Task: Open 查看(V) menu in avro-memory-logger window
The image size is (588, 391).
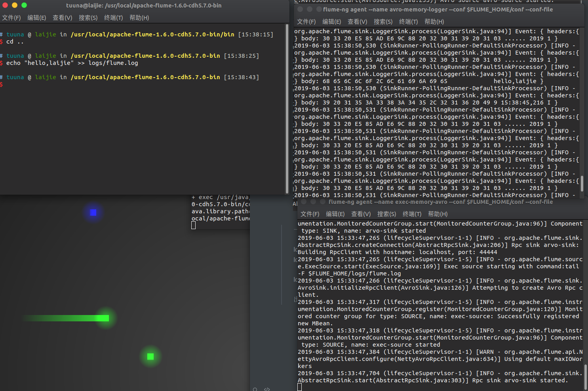Action: coord(358,22)
